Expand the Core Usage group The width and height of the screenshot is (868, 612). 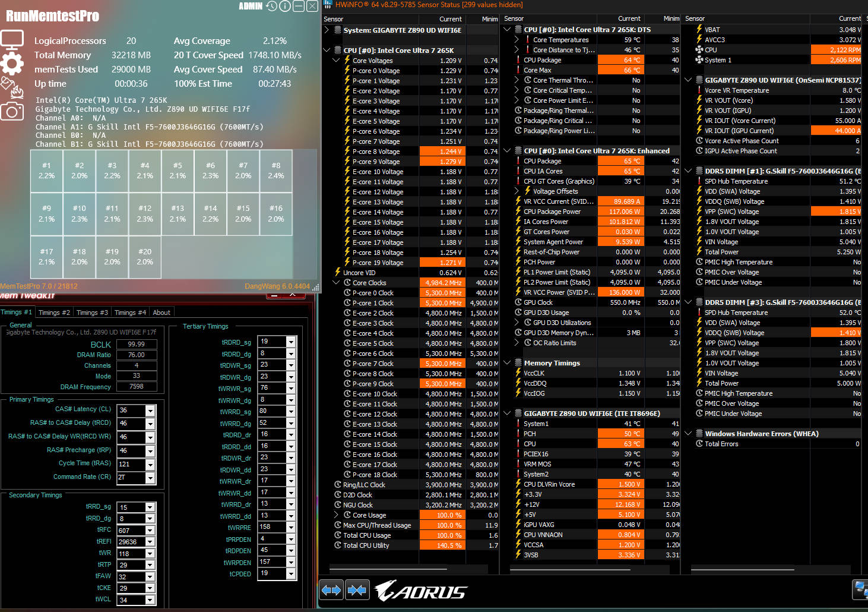tap(336, 515)
